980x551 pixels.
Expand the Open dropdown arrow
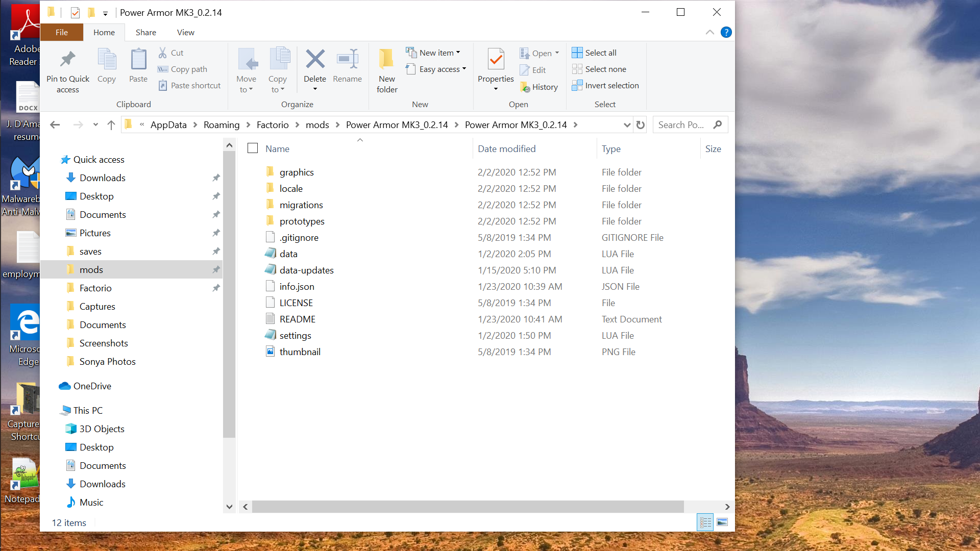(x=557, y=53)
